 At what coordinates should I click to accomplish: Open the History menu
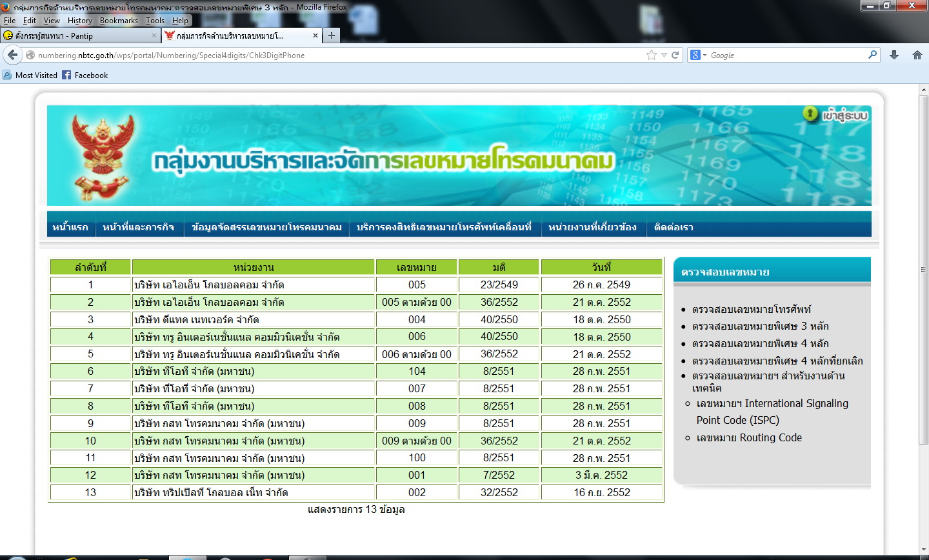pyautogui.click(x=80, y=21)
